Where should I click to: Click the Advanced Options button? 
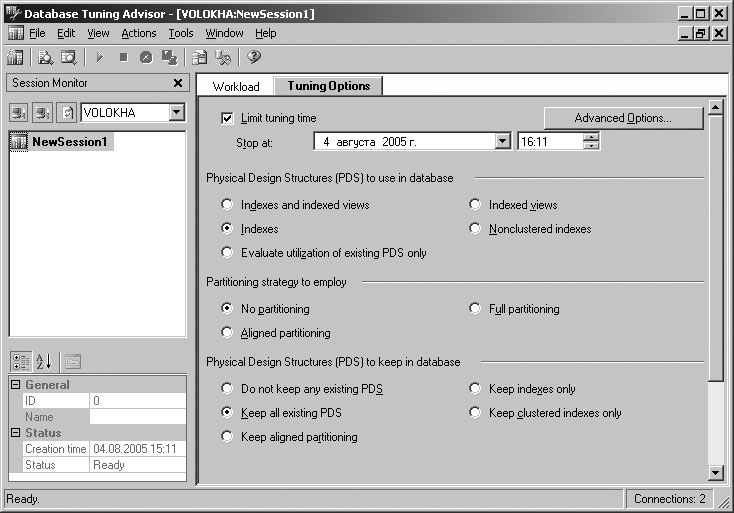623,118
